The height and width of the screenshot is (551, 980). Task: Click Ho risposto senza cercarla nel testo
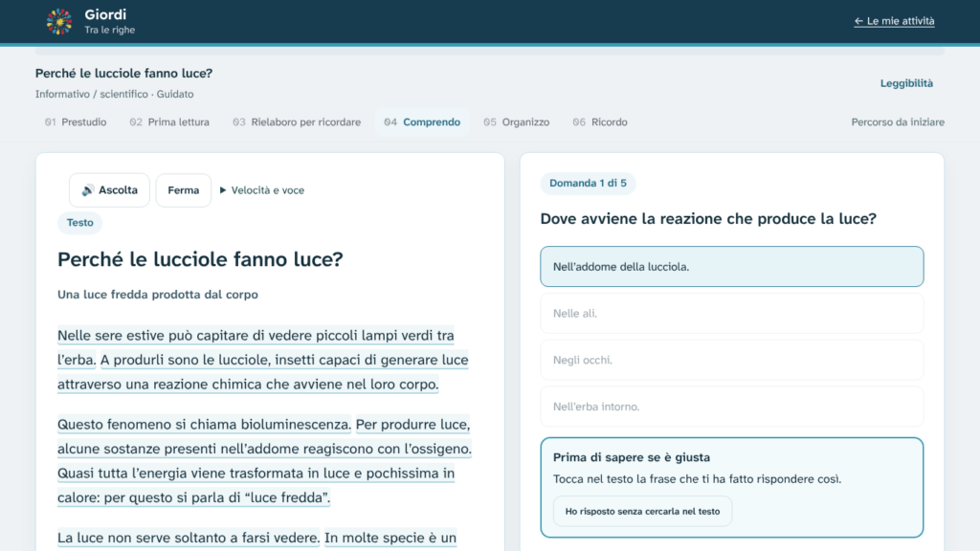coord(642,511)
